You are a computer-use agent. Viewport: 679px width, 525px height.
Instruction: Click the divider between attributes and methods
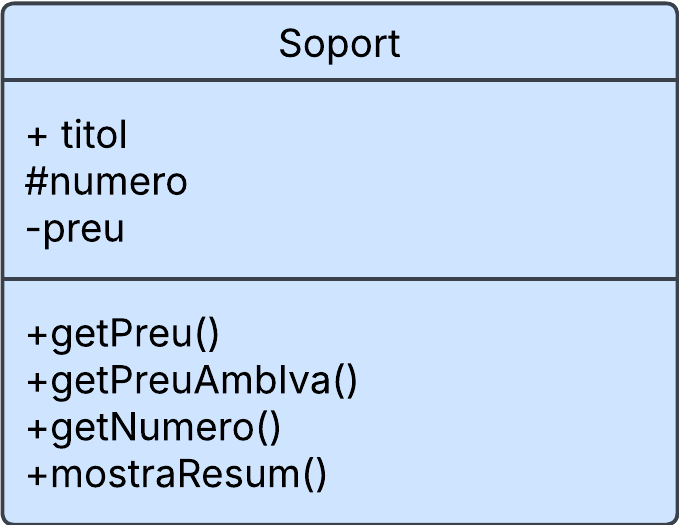click(x=339, y=279)
